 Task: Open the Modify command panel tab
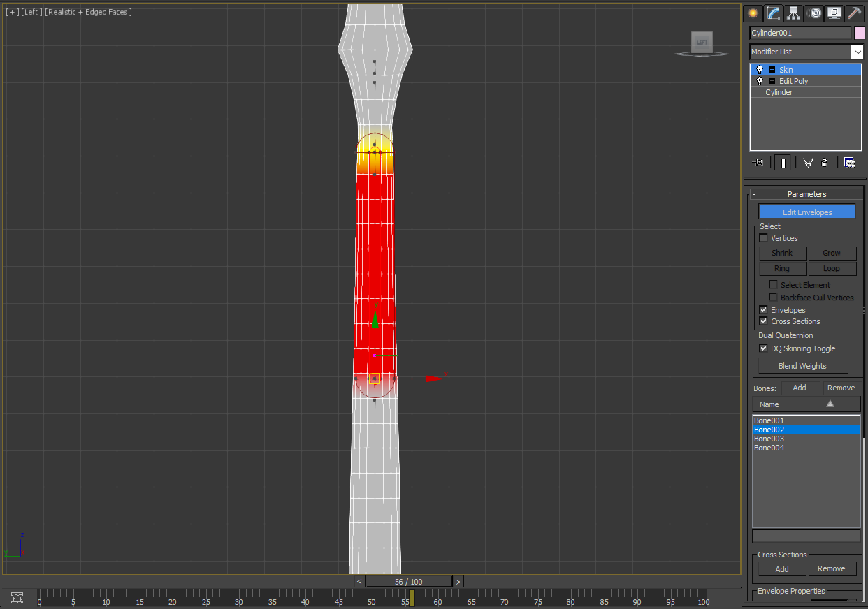click(x=773, y=13)
